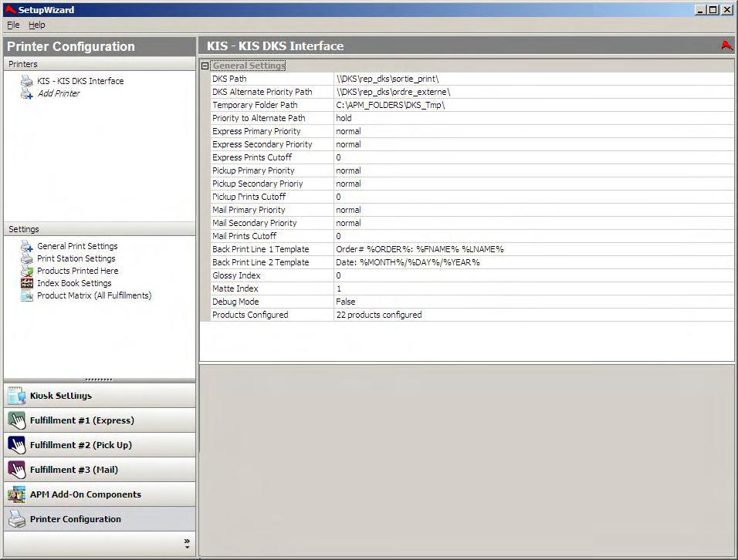Open the Kiosk Settings section
Viewport: 738px width, 560px height.
pyautogui.click(x=100, y=396)
